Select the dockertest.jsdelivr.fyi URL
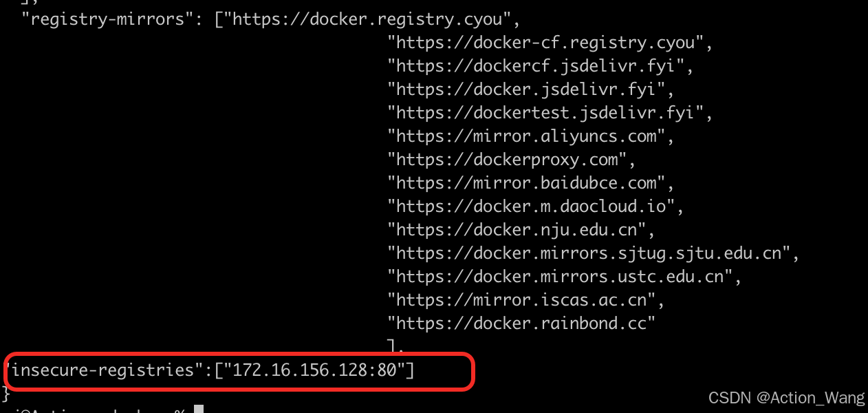The height and width of the screenshot is (413, 868). 545,113
